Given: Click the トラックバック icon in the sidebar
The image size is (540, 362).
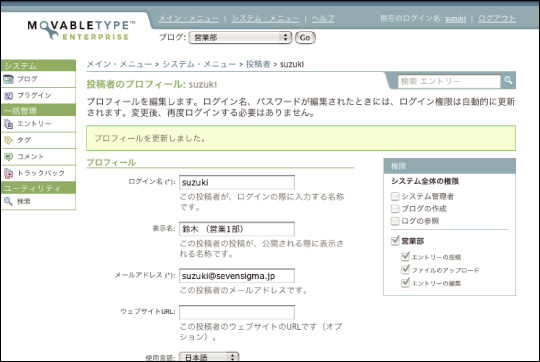Looking at the screenshot, I should click(x=8, y=173).
